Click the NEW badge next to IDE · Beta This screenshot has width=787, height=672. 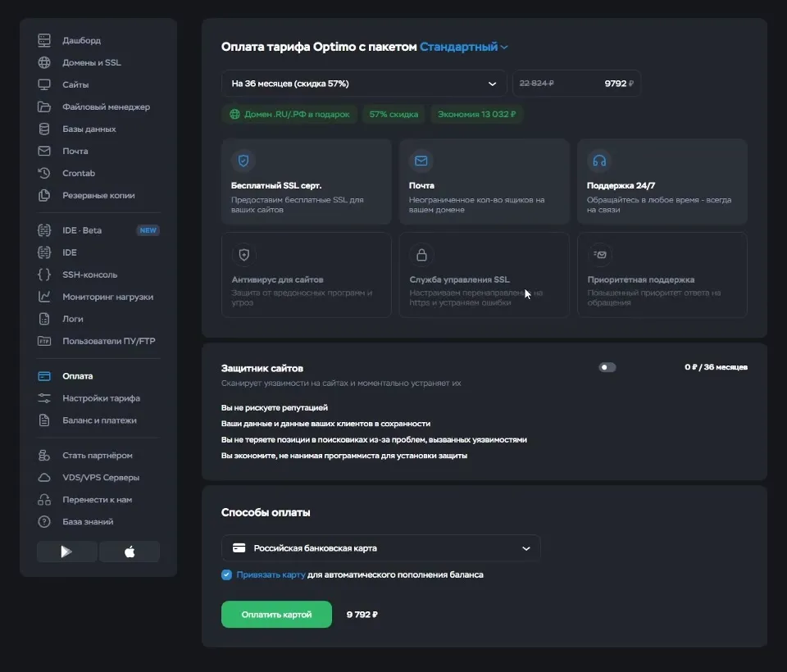tap(148, 230)
